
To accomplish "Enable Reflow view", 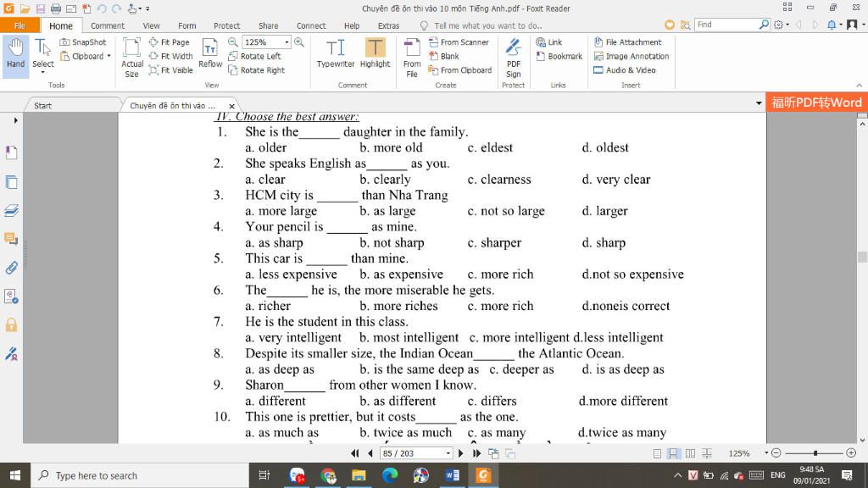I will 210,53.
